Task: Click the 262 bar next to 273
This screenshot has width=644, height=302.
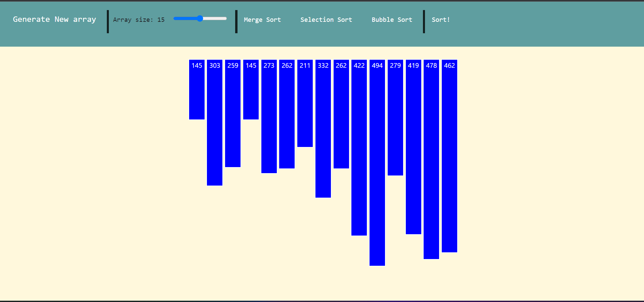Action: 287,114
